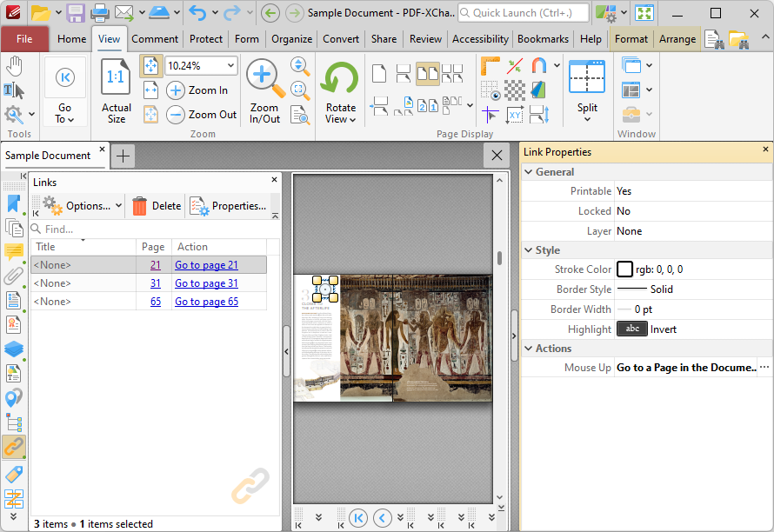This screenshot has width=774, height=532.
Task: Click the Zoom In button
Action: [x=197, y=90]
